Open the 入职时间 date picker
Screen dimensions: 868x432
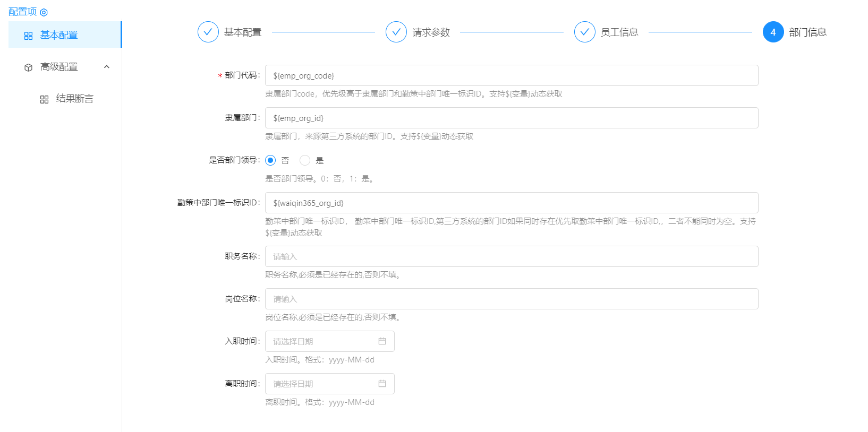329,341
